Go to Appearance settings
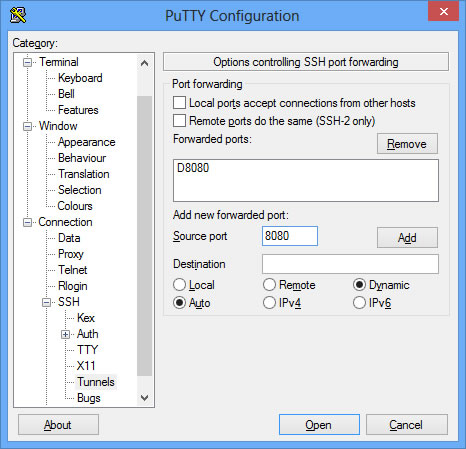Image resolution: width=466 pixels, height=449 pixels. tap(86, 142)
